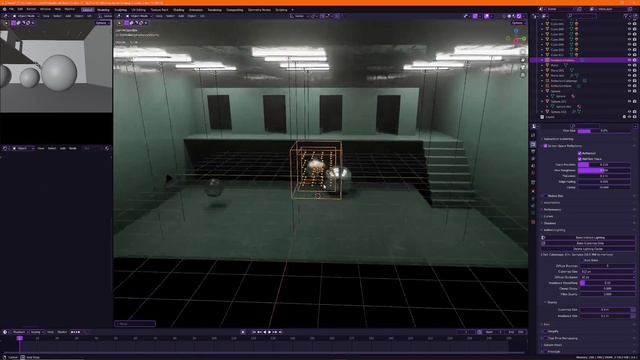This screenshot has width=640, height=360.
Task: Open the Playback menu in timeline
Action: click(19, 332)
